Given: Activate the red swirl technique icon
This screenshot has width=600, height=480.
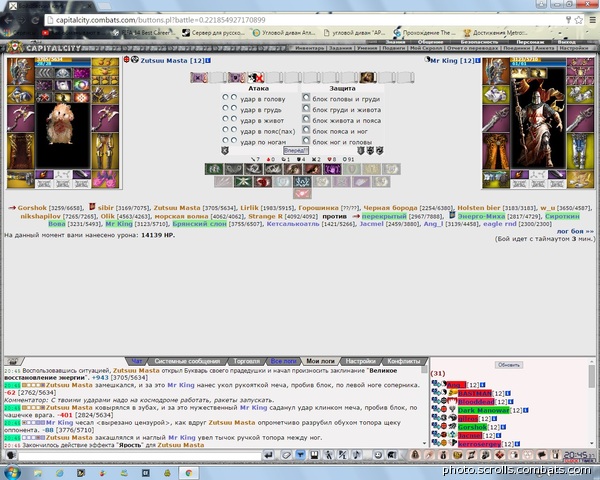Looking at the screenshot, I should (262, 182).
